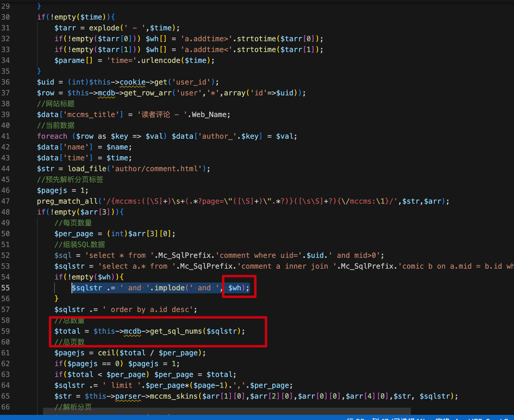The image size is (514, 420).
Task: Click "$total" variable on line 59
Action: coord(67,331)
